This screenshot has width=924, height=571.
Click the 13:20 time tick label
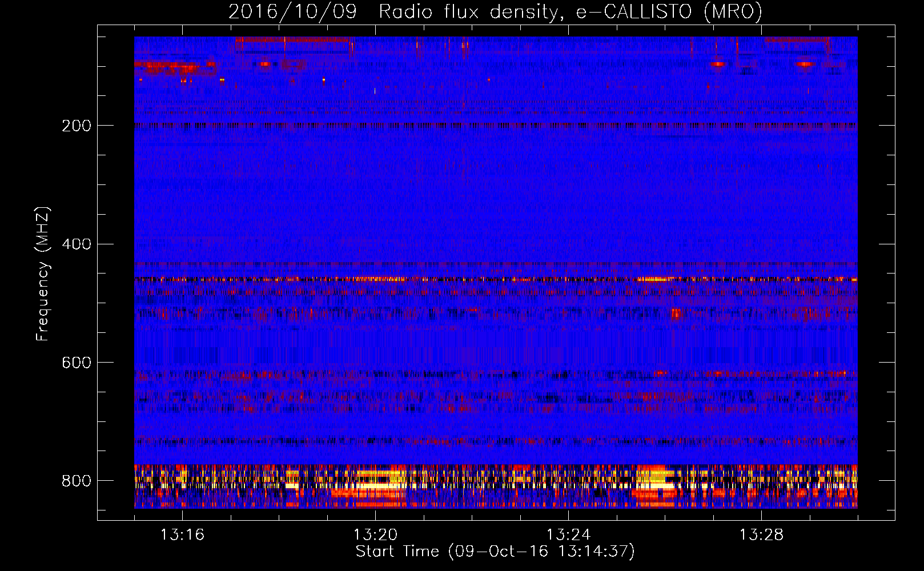click(x=375, y=535)
